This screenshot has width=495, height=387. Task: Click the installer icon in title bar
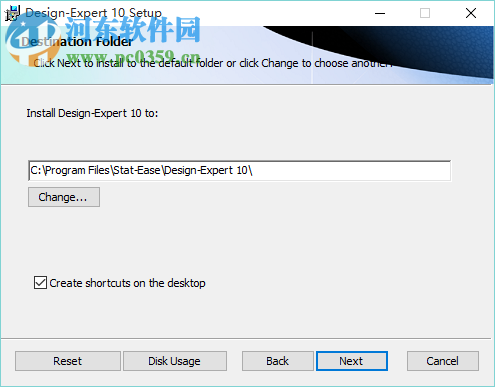[13, 13]
